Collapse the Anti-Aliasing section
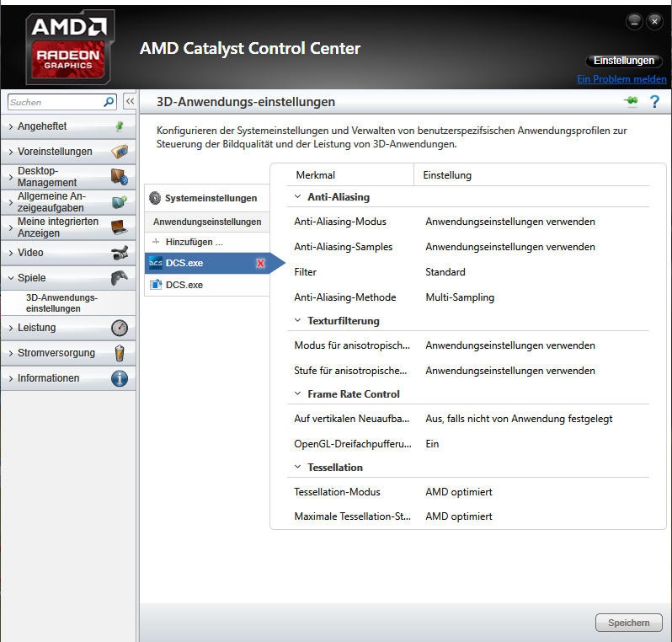This screenshot has height=642, width=672. point(297,197)
